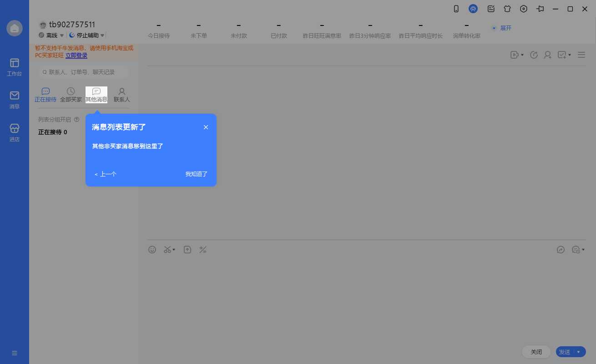Click the 已付款 statistic

279,31
